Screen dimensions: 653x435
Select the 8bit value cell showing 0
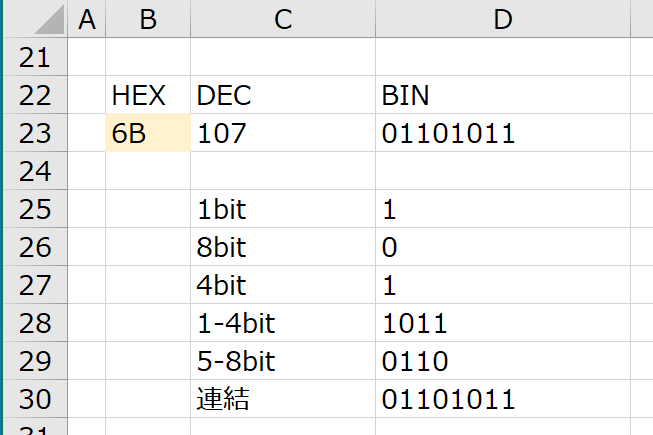(x=503, y=246)
